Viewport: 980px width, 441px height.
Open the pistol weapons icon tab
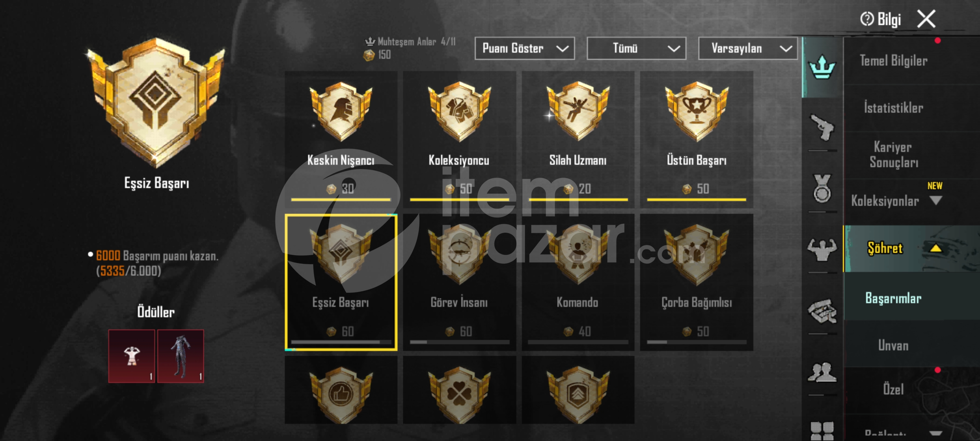pos(822,128)
